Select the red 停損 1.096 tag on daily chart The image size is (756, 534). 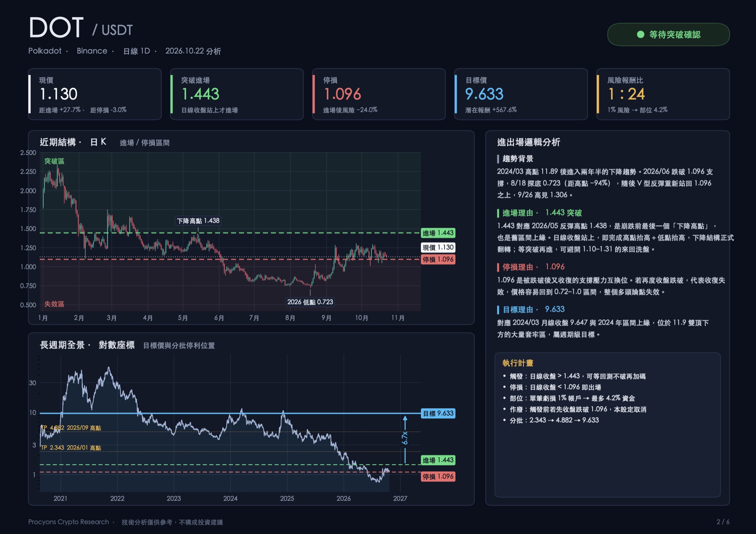[x=438, y=260]
